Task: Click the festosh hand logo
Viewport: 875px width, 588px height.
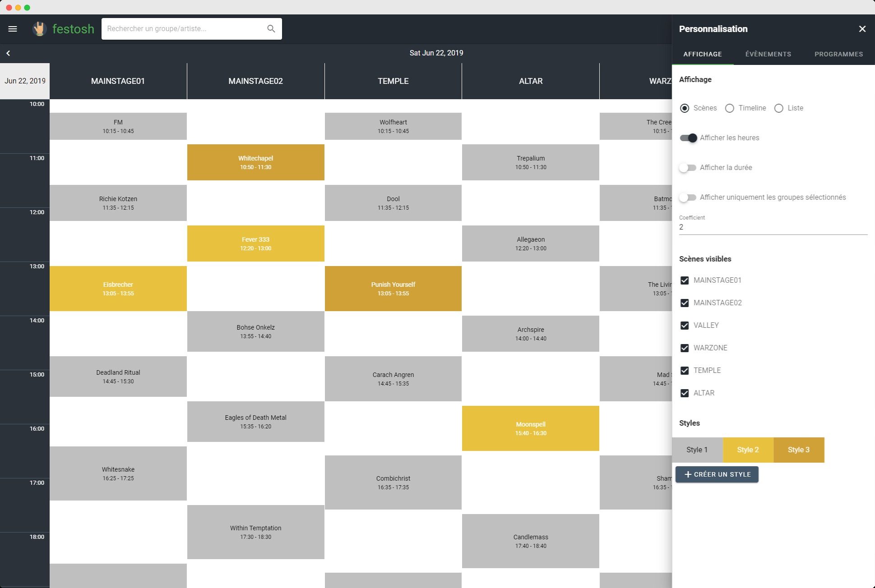Action: (x=40, y=29)
